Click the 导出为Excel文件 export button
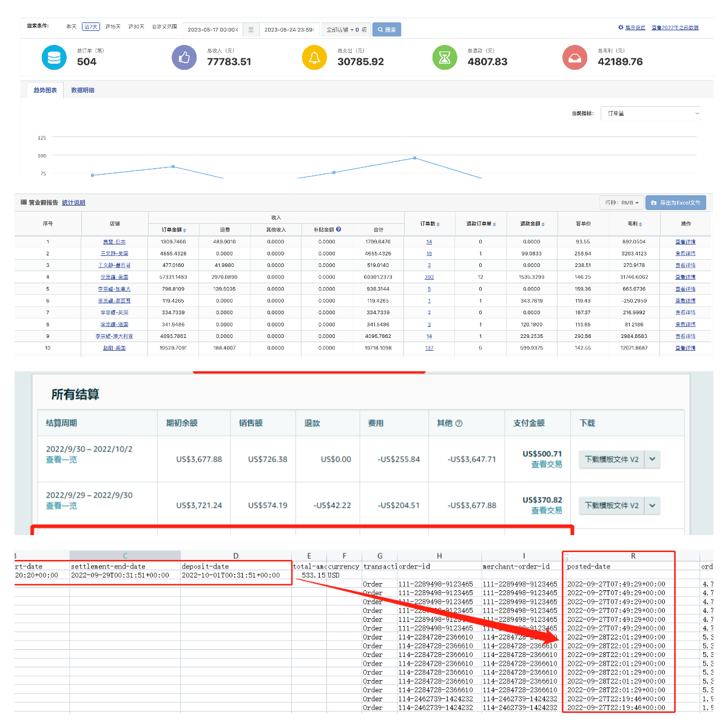Viewport: 728px width, 728px height. (x=676, y=203)
